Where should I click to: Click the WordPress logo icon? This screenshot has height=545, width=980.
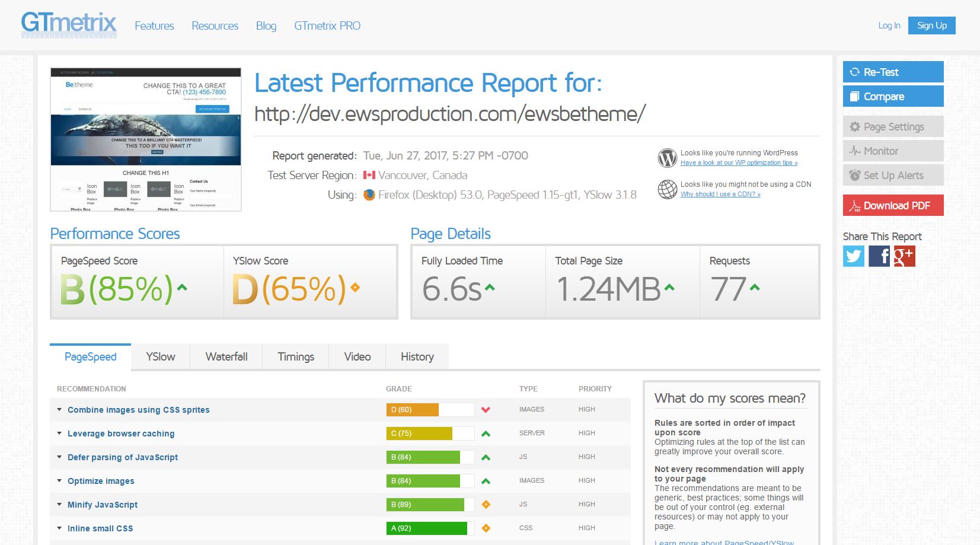[x=668, y=158]
